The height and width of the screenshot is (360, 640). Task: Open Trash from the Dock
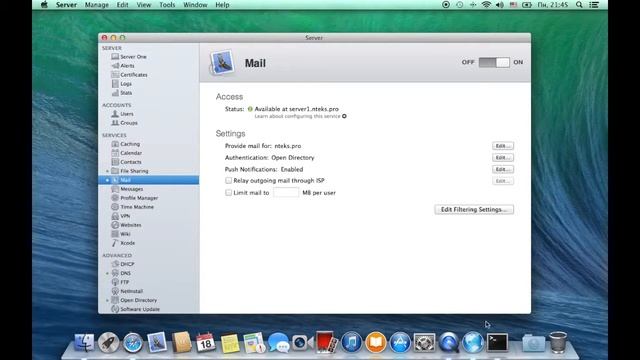(558, 342)
